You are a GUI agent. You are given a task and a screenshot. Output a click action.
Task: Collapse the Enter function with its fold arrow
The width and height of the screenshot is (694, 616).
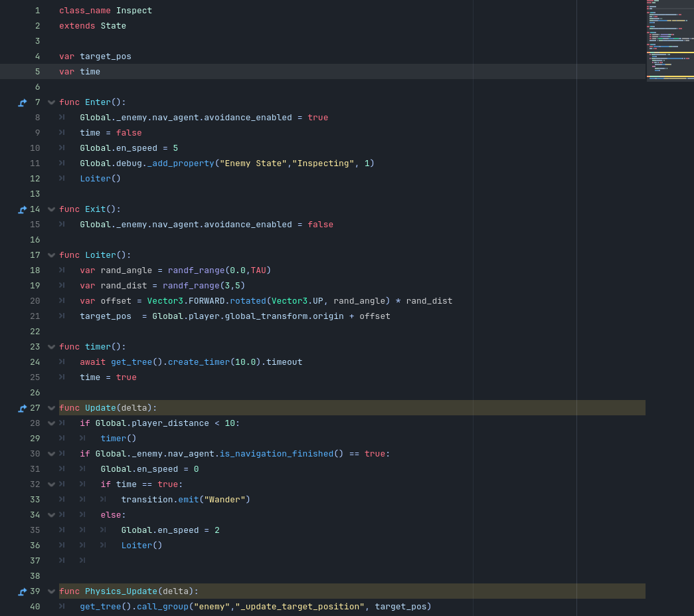[x=51, y=102]
